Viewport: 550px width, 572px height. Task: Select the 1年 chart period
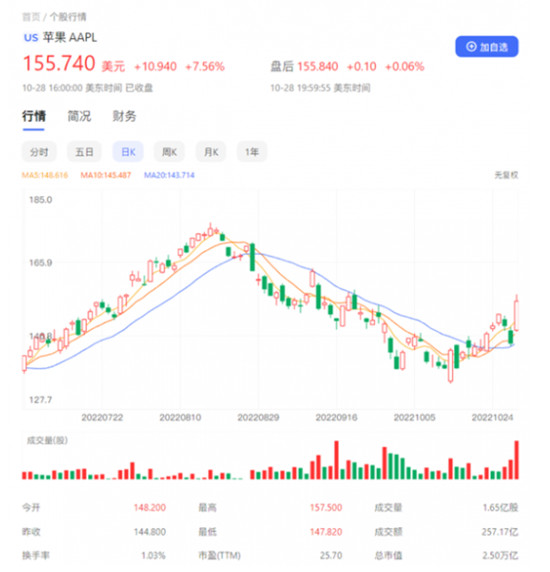point(252,152)
